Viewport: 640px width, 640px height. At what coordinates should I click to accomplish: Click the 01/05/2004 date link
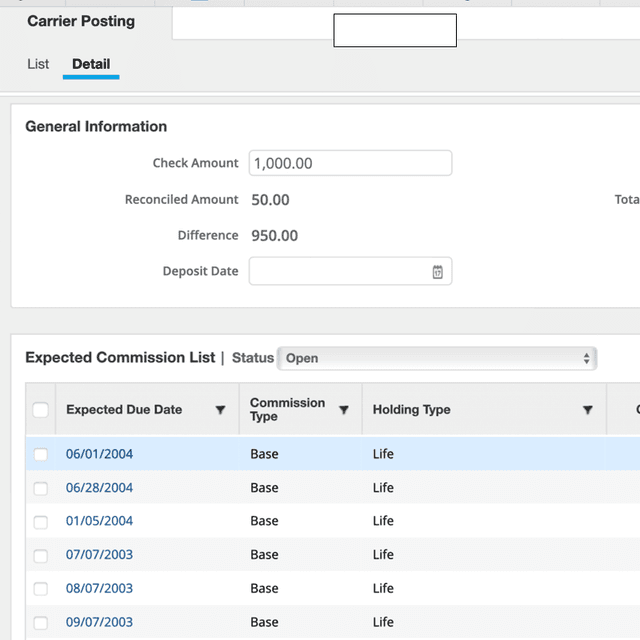(99, 521)
